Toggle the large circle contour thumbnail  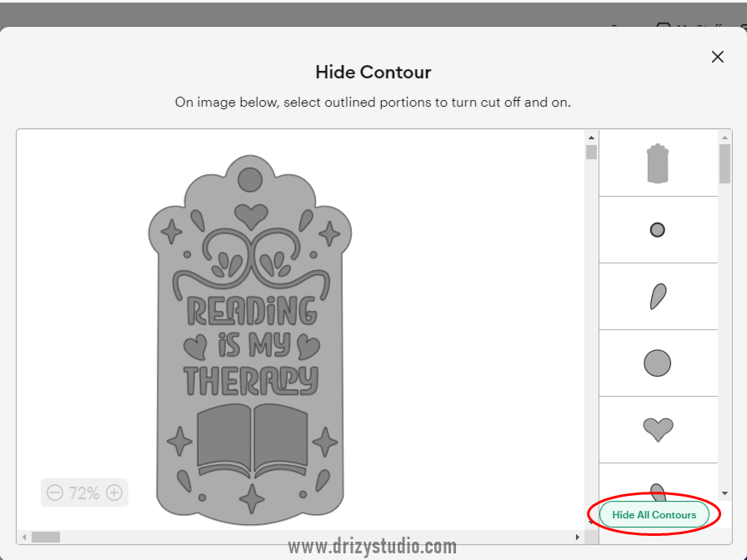pyautogui.click(x=658, y=362)
